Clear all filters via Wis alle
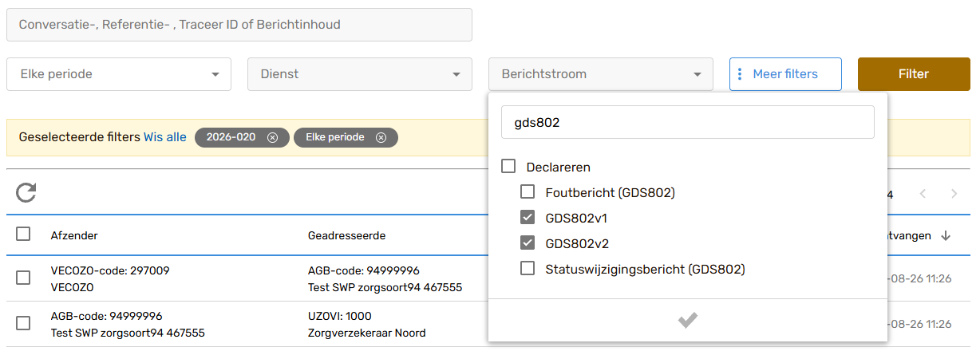 click(165, 137)
